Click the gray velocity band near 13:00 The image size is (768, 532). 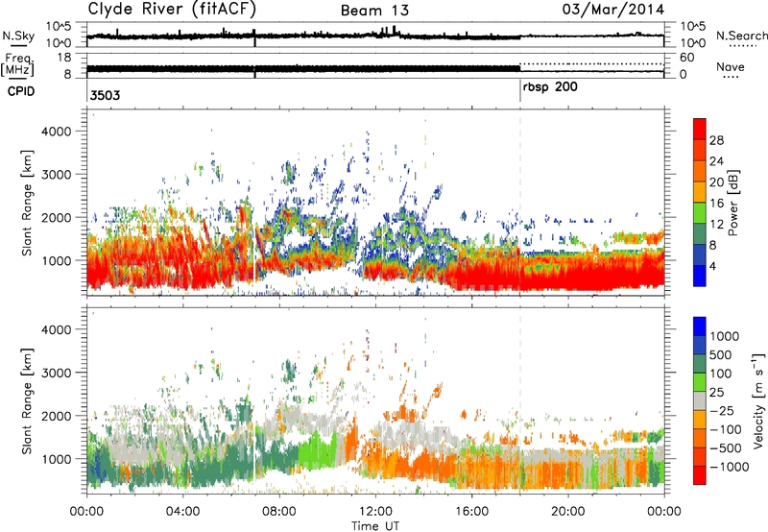click(x=404, y=433)
